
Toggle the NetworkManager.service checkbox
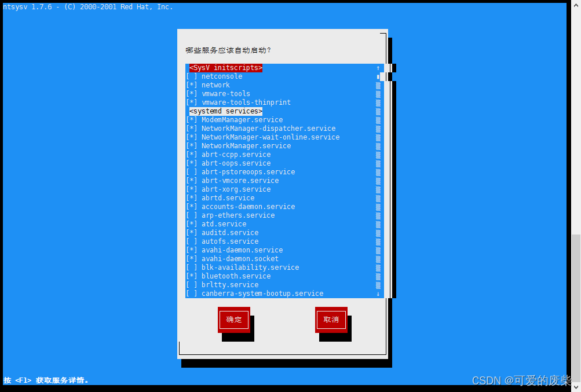(192, 146)
